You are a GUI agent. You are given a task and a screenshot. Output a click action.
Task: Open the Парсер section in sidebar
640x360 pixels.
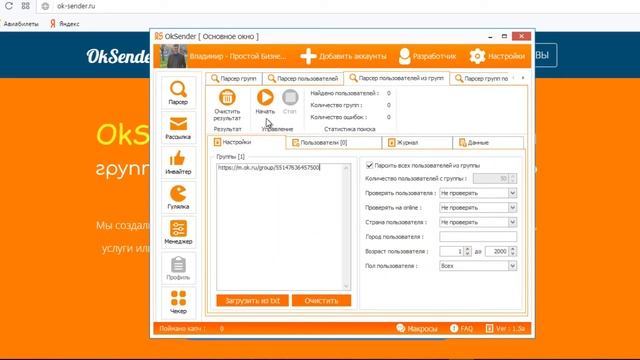coord(178,93)
